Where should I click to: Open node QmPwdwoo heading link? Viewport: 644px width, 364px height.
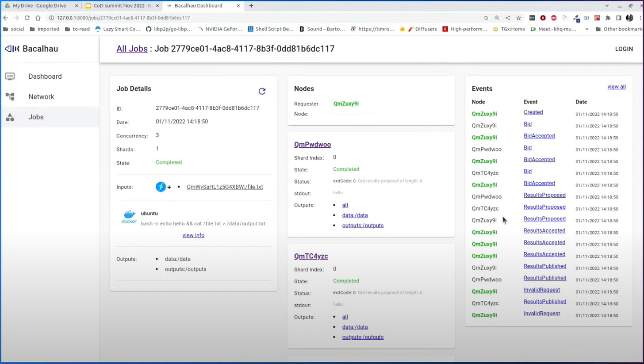click(x=312, y=144)
